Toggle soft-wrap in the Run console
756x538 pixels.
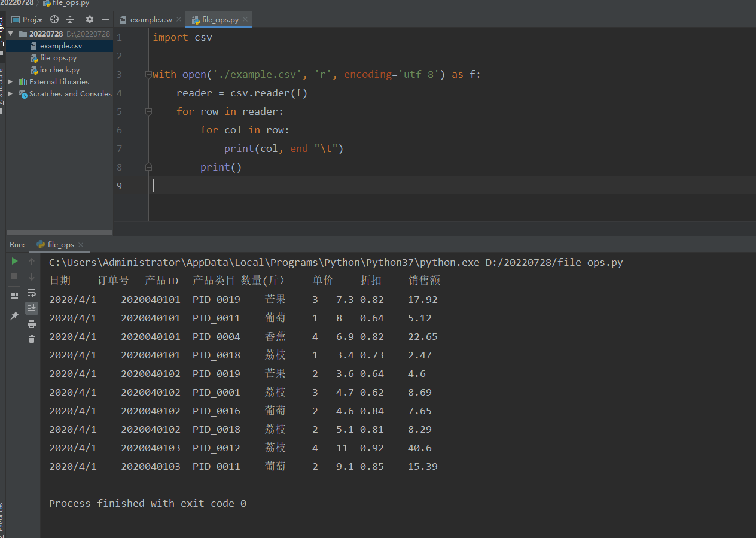(32, 293)
